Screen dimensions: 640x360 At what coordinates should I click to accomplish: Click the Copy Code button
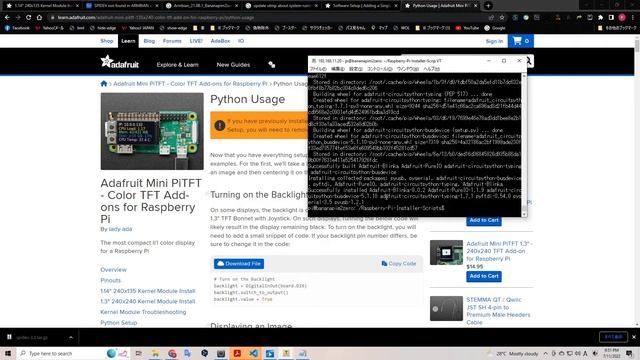click(399, 264)
